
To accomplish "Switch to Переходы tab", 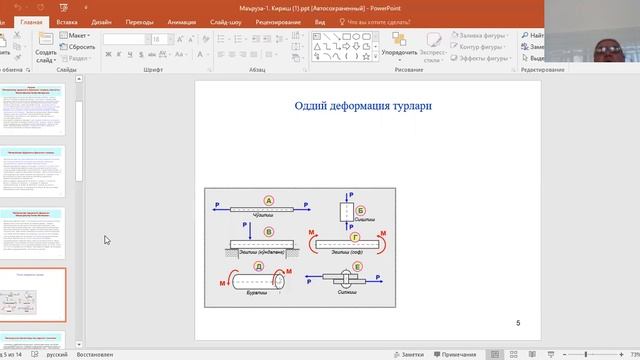I will [140, 22].
